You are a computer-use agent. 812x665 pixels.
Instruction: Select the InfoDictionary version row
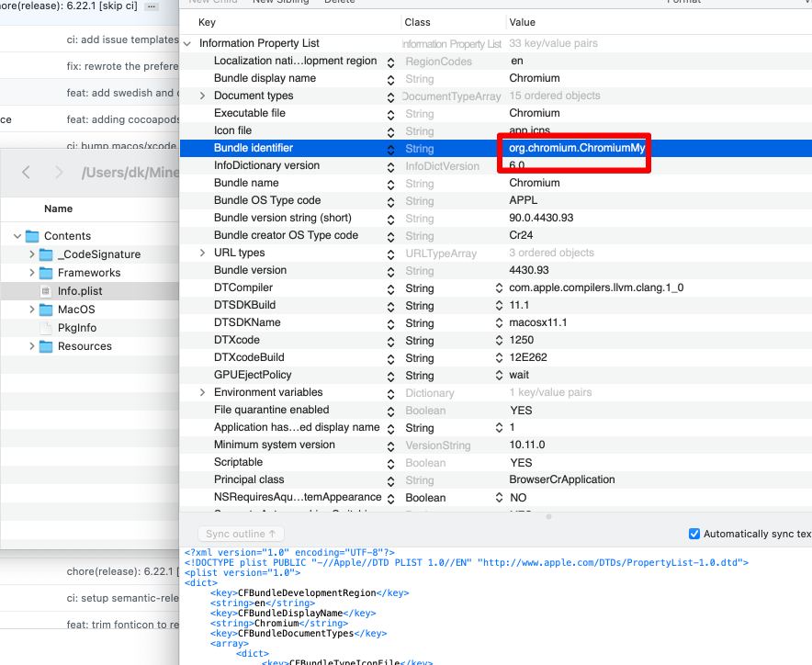tap(496, 165)
